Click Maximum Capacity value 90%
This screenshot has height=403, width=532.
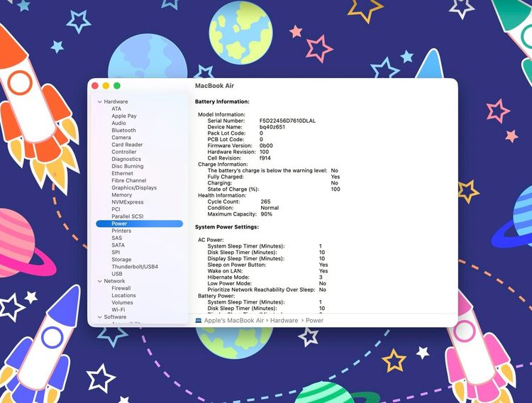click(266, 214)
